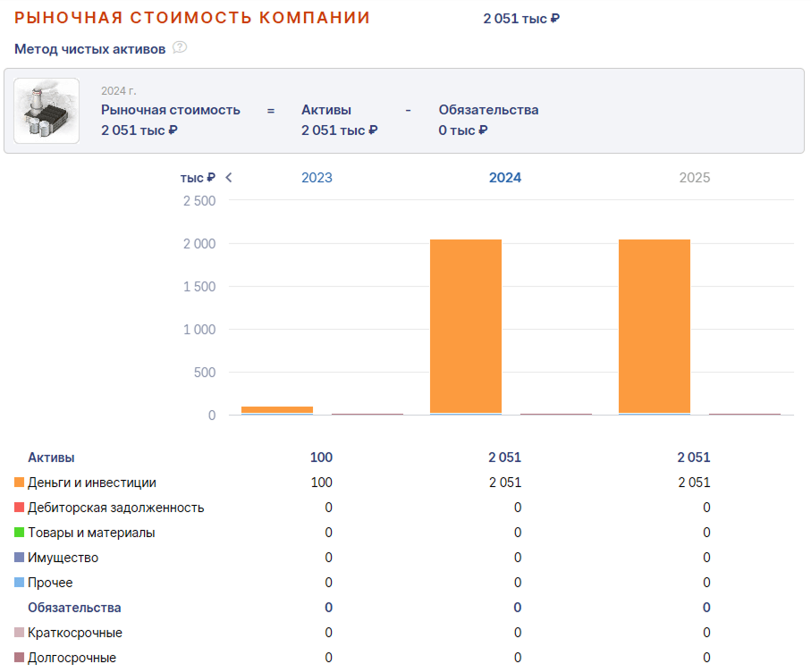Click the small 2023 orange assets bar

277,409
